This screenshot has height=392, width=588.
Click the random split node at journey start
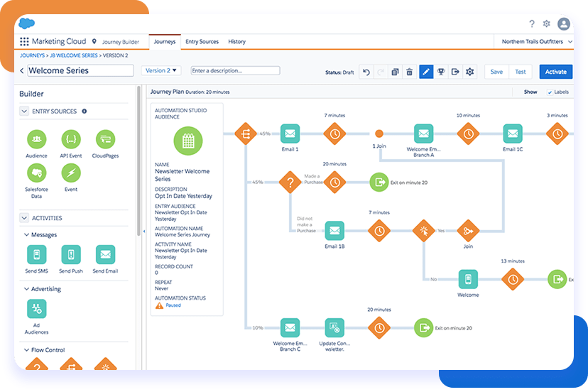pyautogui.click(x=246, y=134)
